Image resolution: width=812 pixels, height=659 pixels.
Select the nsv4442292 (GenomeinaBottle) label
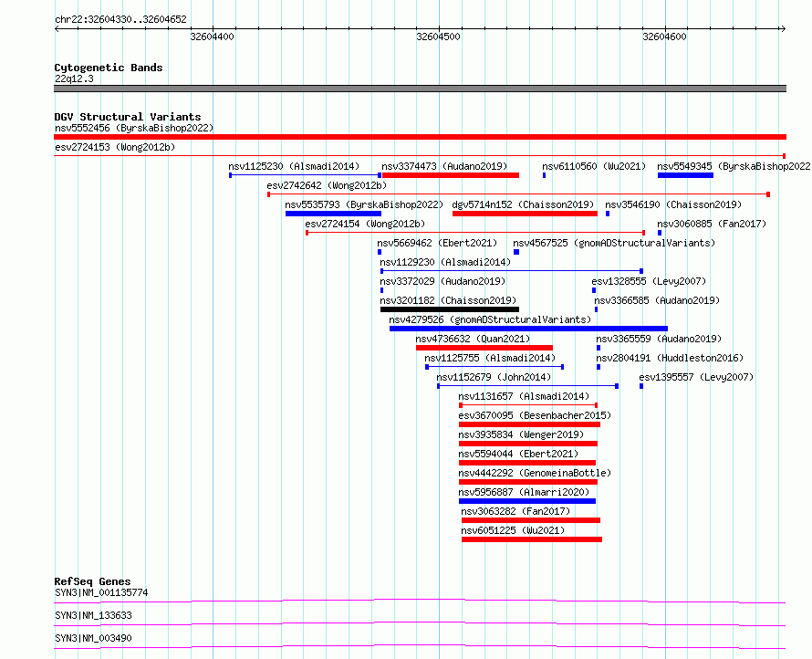tap(535, 473)
